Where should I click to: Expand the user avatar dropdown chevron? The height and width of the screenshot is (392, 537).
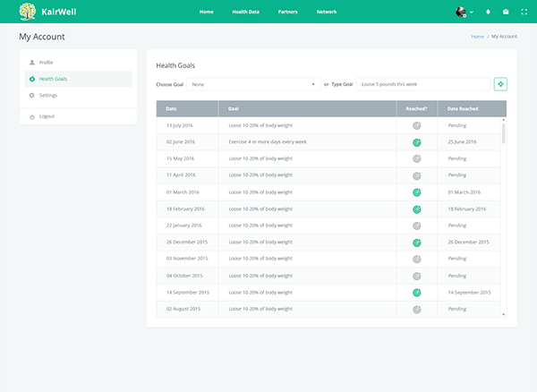click(x=472, y=12)
